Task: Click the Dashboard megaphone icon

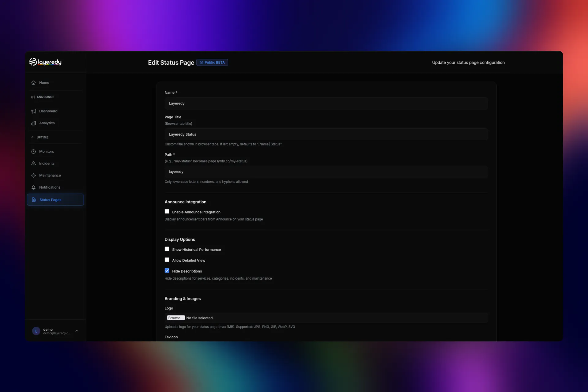Action: pos(34,111)
